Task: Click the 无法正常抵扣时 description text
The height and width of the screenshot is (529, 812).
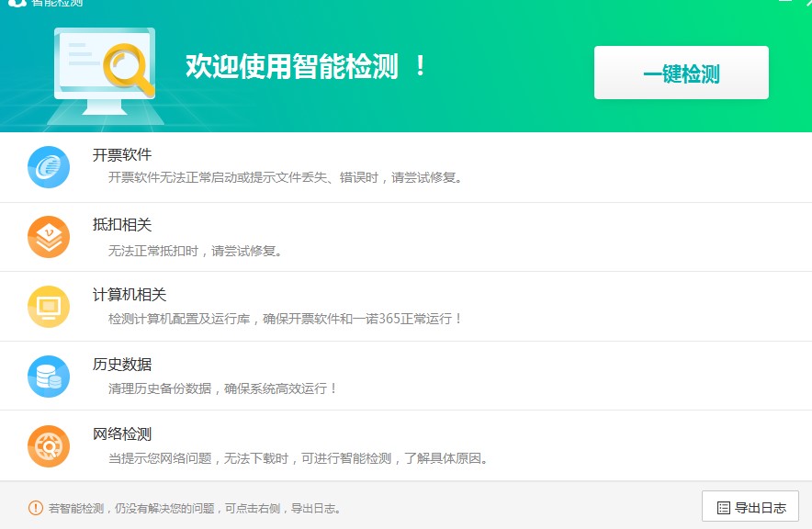Action: point(196,249)
